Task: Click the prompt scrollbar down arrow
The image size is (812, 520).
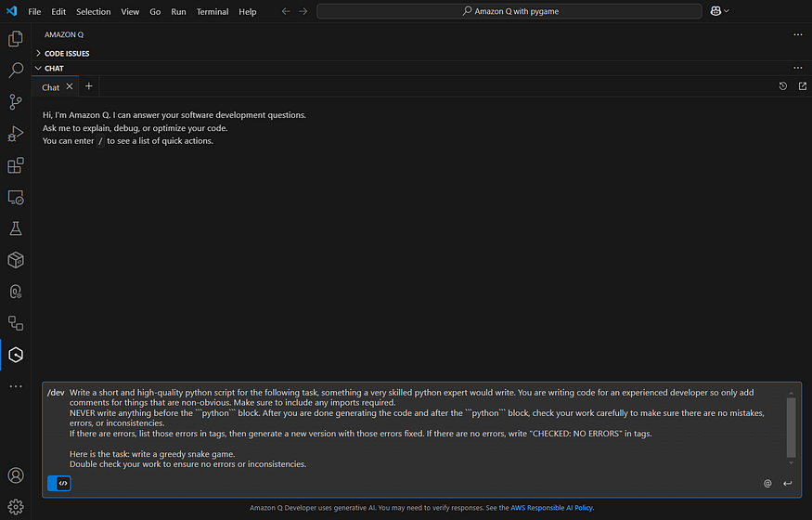Action: point(791,463)
